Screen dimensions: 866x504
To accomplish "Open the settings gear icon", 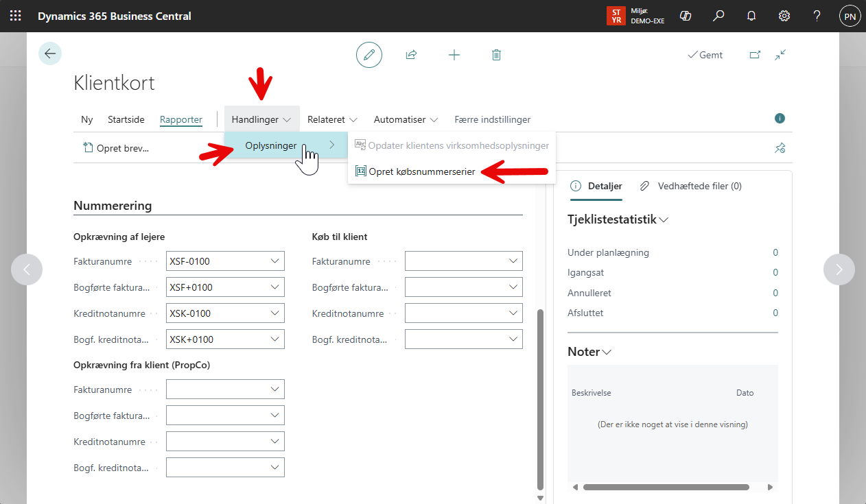I will (x=784, y=16).
